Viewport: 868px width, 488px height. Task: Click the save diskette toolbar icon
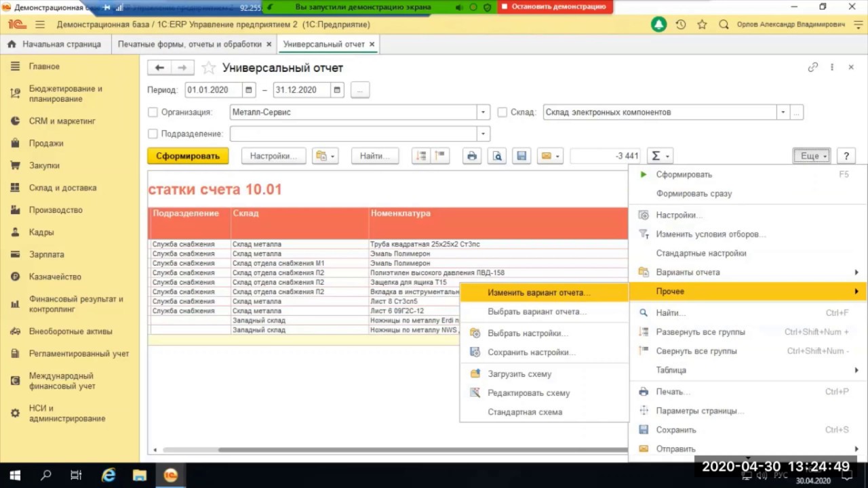point(521,156)
